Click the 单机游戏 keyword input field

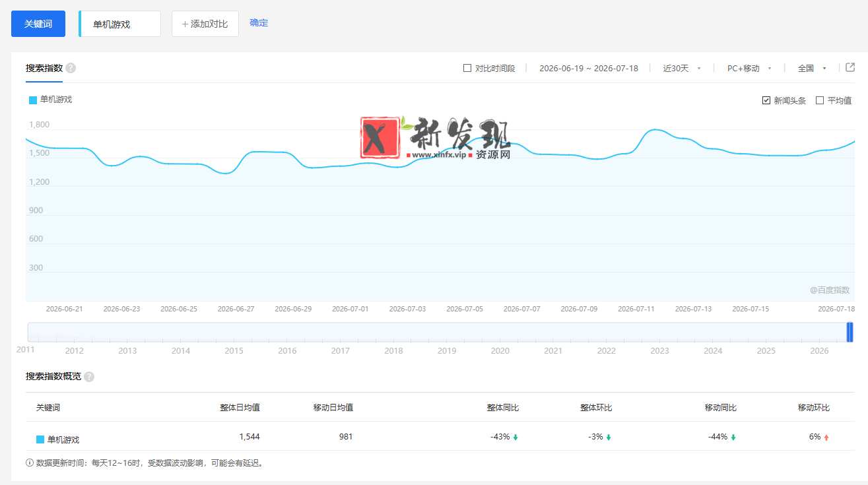(x=120, y=24)
